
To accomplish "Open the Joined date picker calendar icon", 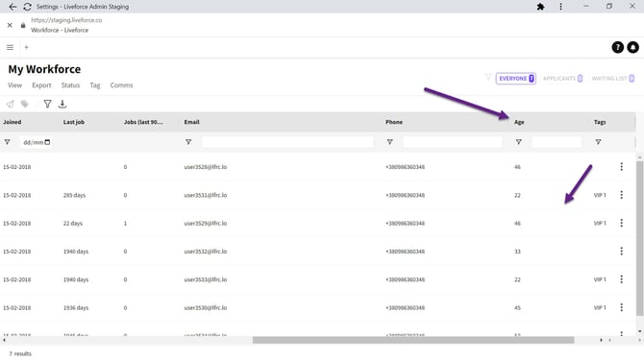I will coord(47,142).
